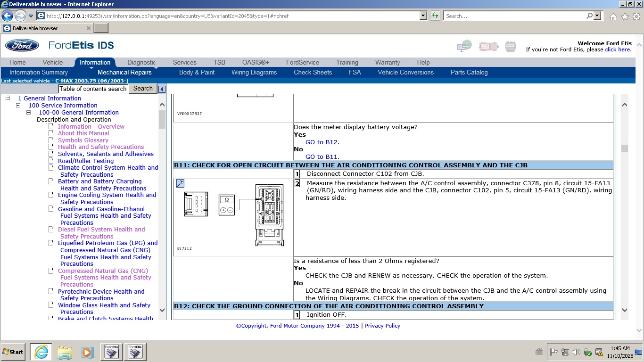Click the content pane vertical scrollbar thumb
644x362 pixels.
click(625, 148)
